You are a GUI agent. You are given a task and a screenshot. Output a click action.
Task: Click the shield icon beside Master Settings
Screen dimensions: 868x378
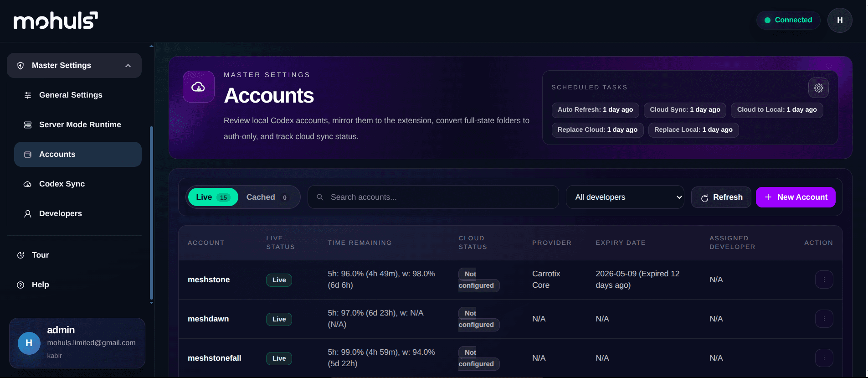pos(21,66)
